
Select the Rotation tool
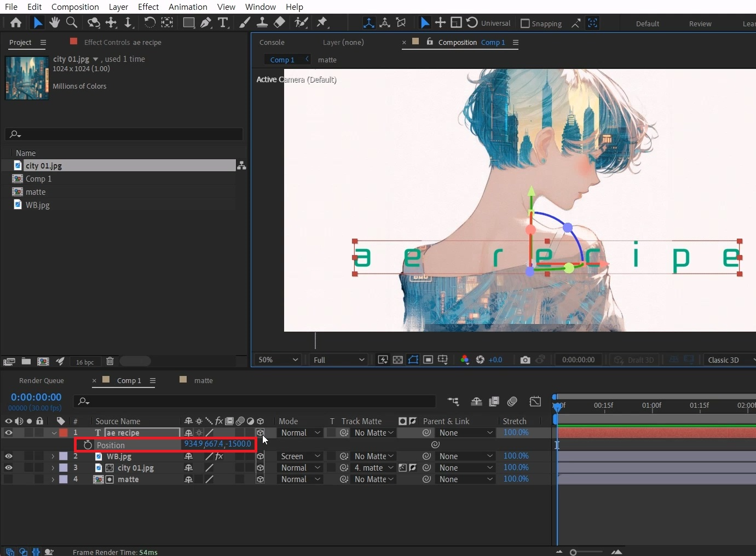(x=149, y=22)
